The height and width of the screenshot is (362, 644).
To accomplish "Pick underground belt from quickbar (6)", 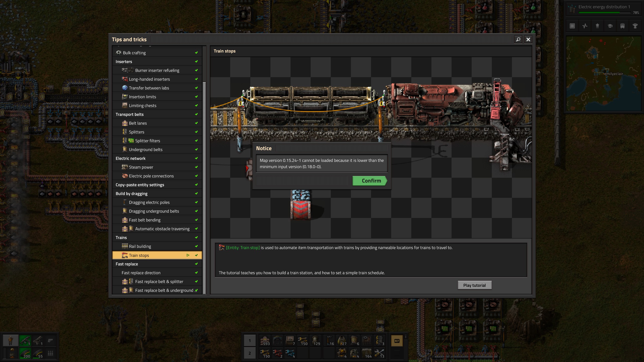I will point(355,341).
